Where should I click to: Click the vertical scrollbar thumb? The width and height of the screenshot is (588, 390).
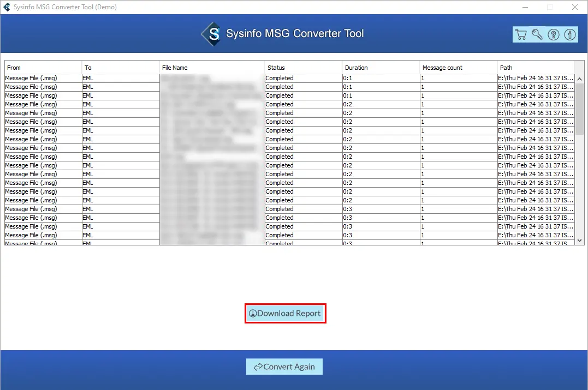[579, 109]
